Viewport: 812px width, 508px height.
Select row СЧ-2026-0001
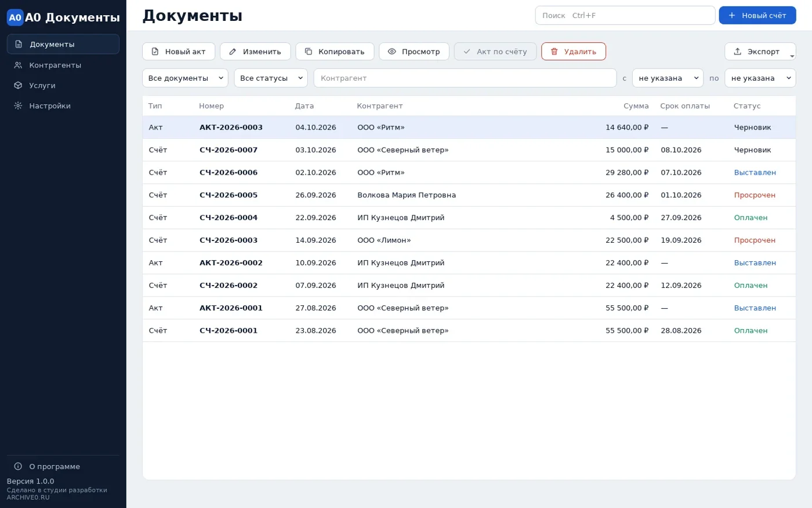tap(469, 330)
